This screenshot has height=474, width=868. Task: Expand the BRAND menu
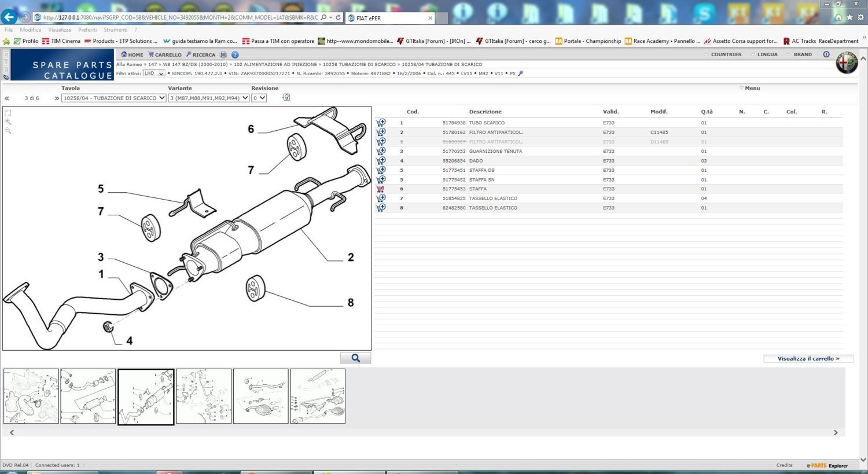799,54
